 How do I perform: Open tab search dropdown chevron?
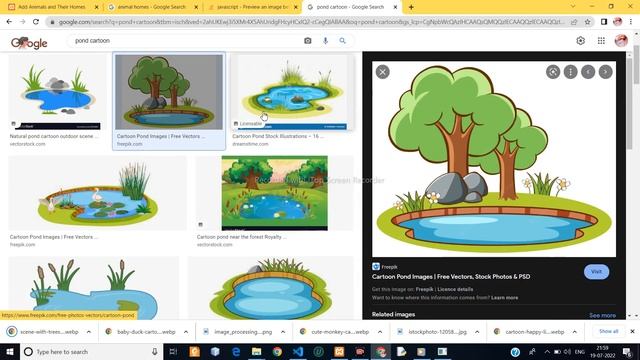(x=573, y=7)
